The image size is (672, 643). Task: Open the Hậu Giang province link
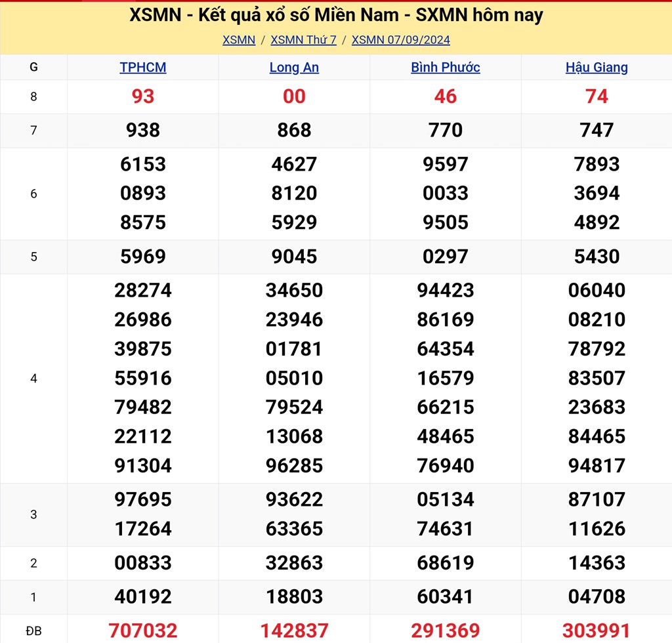pyautogui.click(x=597, y=68)
